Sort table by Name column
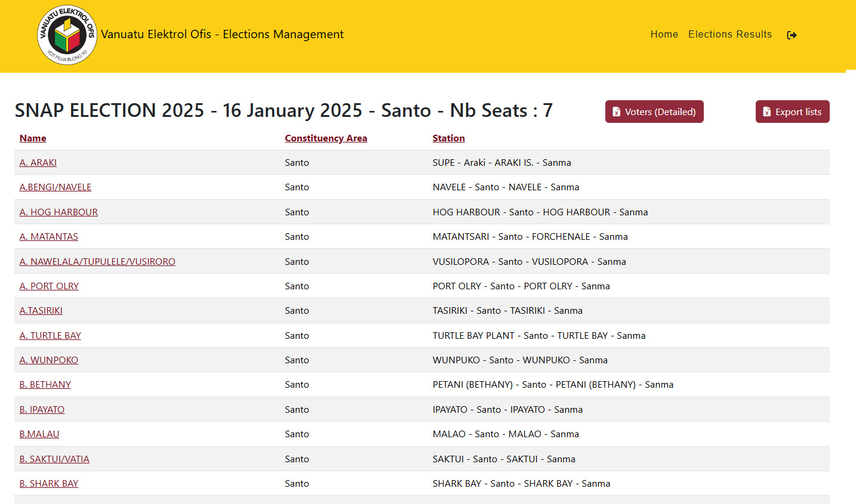 pyautogui.click(x=33, y=138)
